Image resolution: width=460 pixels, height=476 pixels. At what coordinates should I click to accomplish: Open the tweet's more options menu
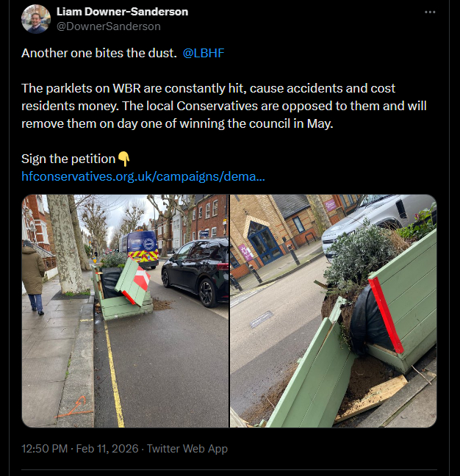431,12
